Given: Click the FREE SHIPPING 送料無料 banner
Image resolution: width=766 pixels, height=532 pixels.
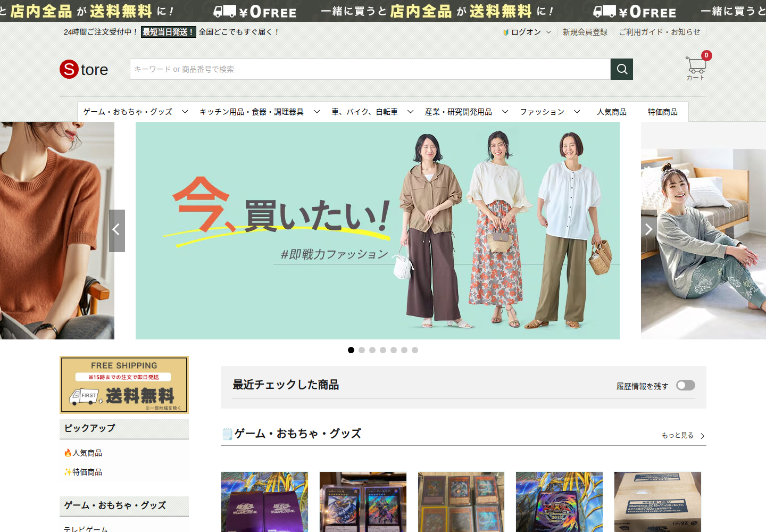Looking at the screenshot, I should tap(124, 385).
